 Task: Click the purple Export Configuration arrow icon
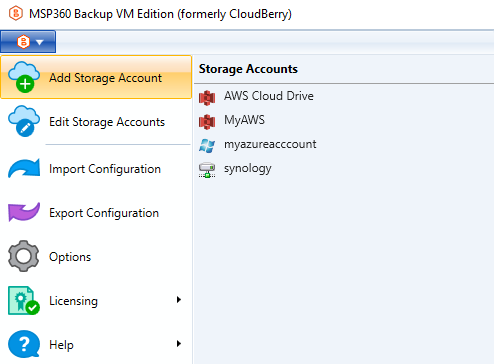[24, 212]
